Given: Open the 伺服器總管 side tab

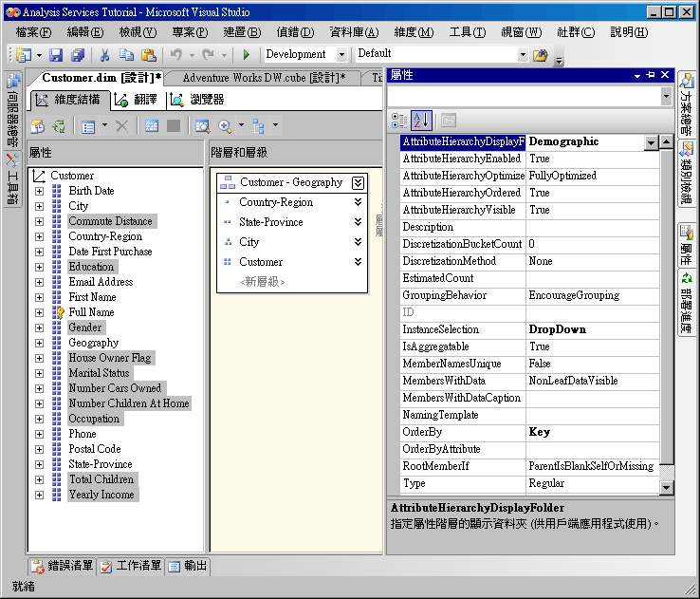Looking at the screenshot, I should [13, 110].
